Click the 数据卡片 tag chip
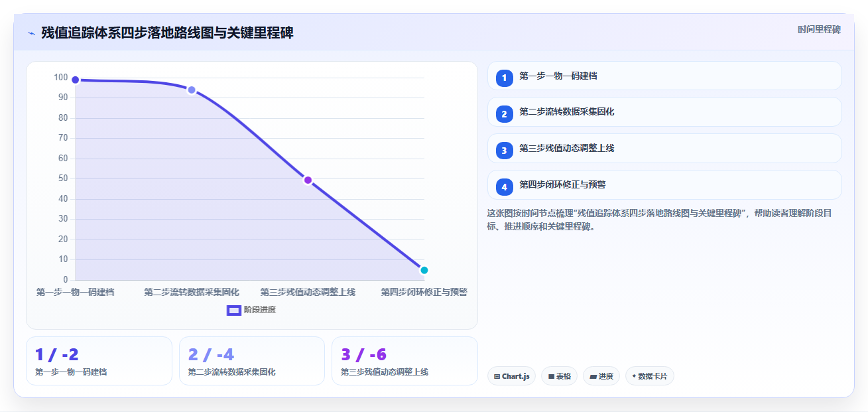This screenshot has height=412, width=868. [x=650, y=376]
